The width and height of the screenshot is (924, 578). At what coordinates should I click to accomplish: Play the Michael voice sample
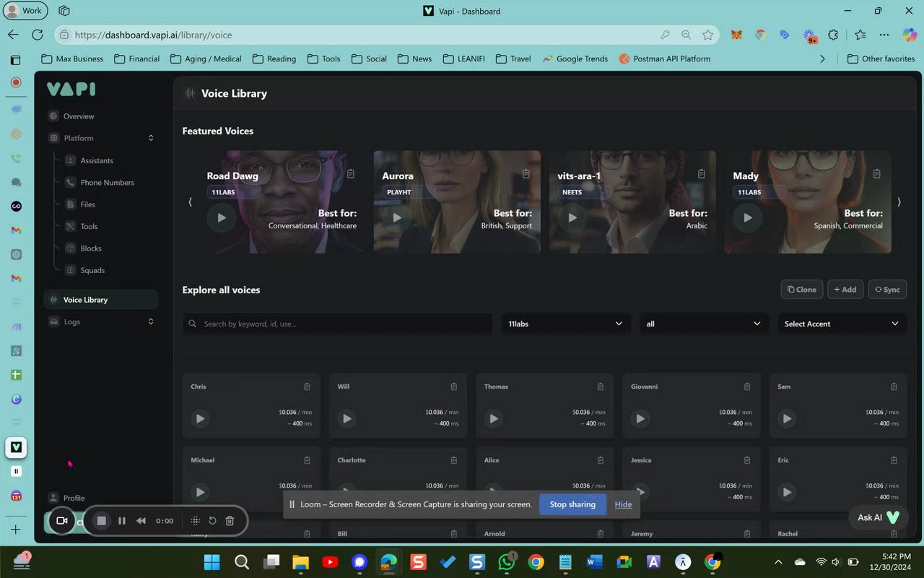[x=201, y=492]
